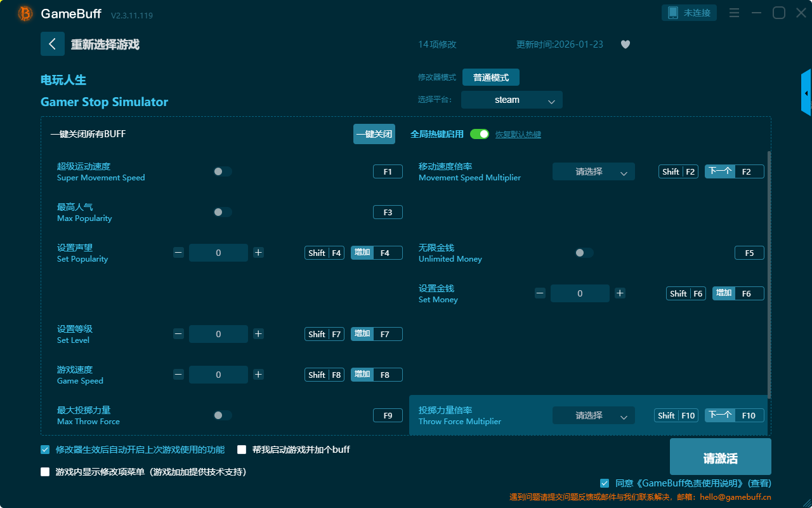Open the steam platform dropdown
812x508 pixels.
click(511, 100)
